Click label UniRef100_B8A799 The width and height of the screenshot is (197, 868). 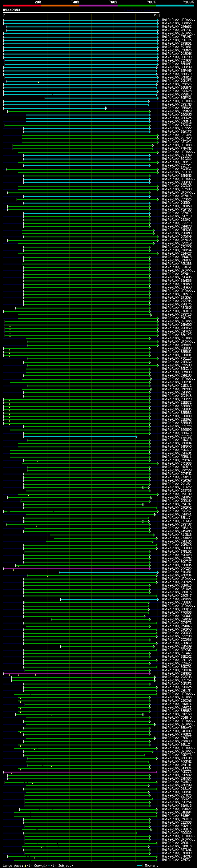click(x=177, y=57)
